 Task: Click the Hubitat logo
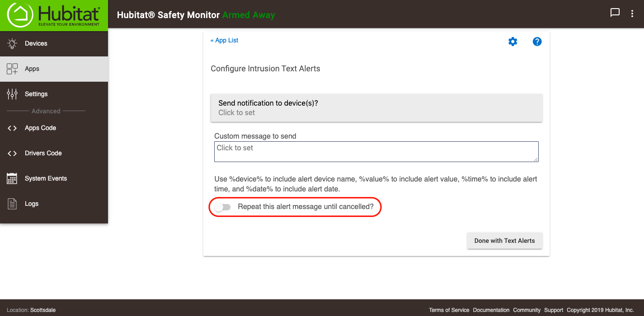(54, 15)
